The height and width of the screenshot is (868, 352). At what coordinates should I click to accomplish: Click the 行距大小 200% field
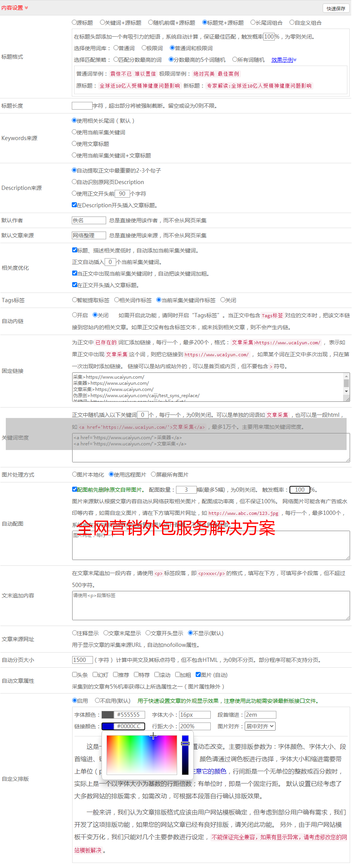[195, 726]
